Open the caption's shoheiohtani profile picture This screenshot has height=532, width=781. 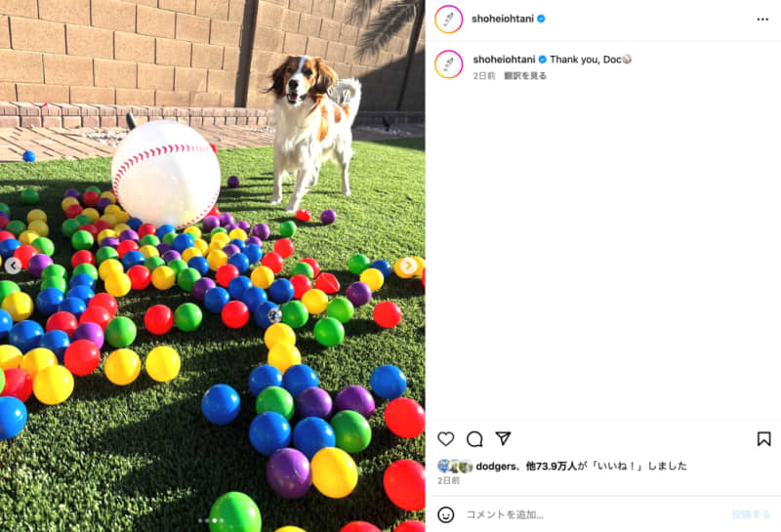point(449,64)
